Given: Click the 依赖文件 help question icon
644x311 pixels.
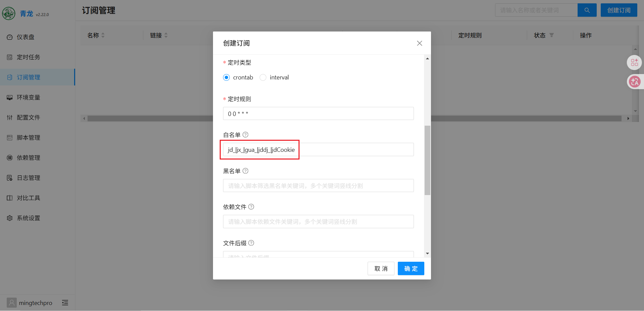Looking at the screenshot, I should pos(251,207).
